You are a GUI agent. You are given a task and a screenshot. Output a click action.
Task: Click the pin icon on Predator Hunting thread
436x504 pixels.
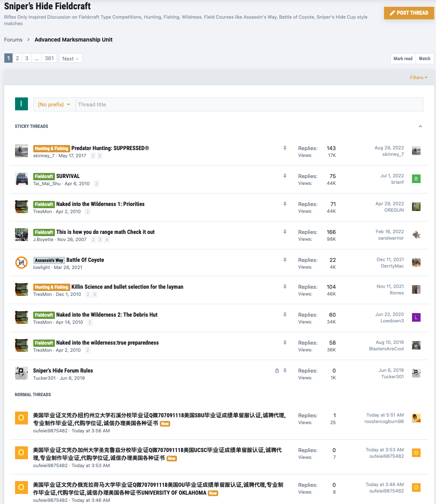click(285, 148)
